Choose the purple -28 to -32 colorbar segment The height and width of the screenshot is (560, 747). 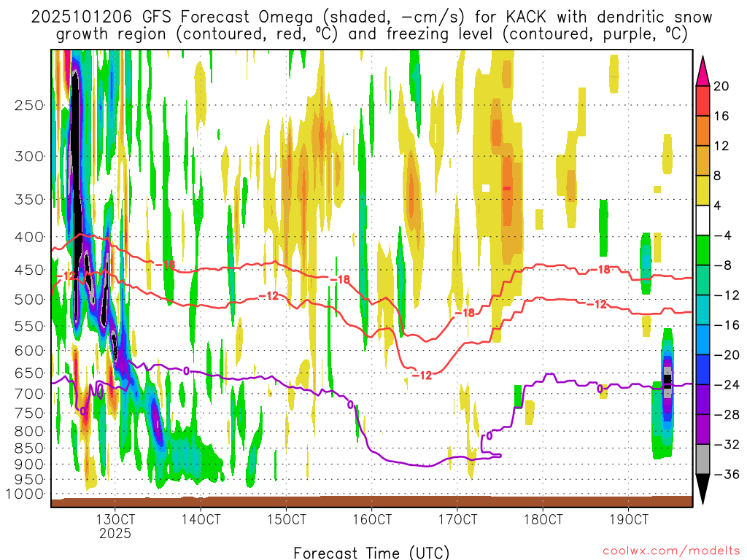703,429
